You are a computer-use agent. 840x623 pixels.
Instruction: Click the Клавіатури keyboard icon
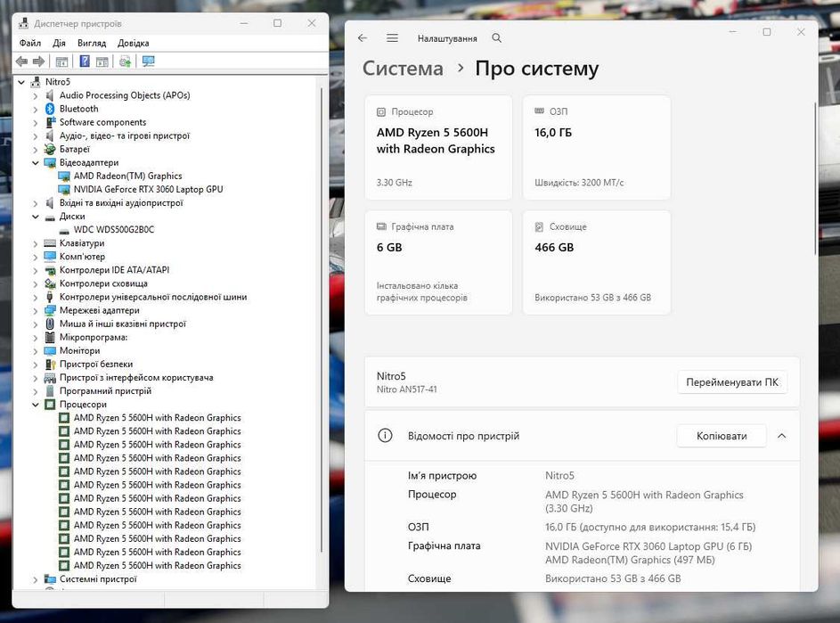(50, 243)
